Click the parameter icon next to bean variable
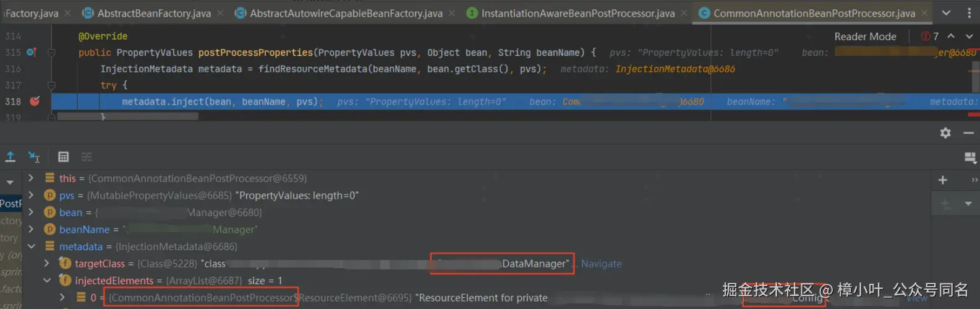The height and width of the screenshot is (309, 980). click(50, 212)
